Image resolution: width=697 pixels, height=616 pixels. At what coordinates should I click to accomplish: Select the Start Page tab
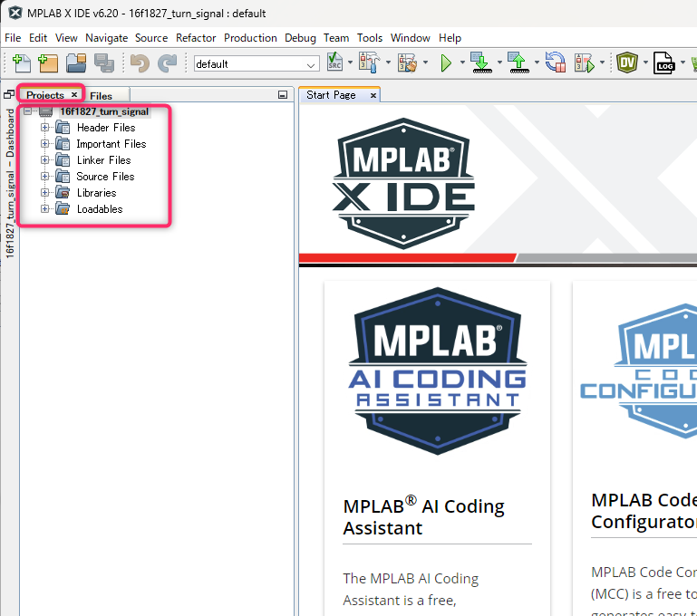pyautogui.click(x=331, y=95)
